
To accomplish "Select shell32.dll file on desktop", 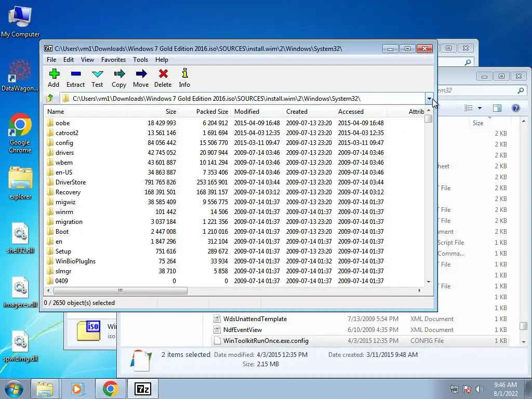I will pos(20,238).
